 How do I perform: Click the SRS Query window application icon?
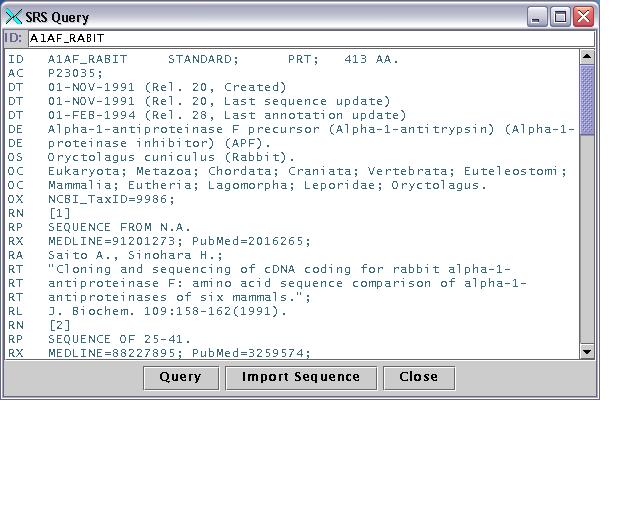coord(14,17)
